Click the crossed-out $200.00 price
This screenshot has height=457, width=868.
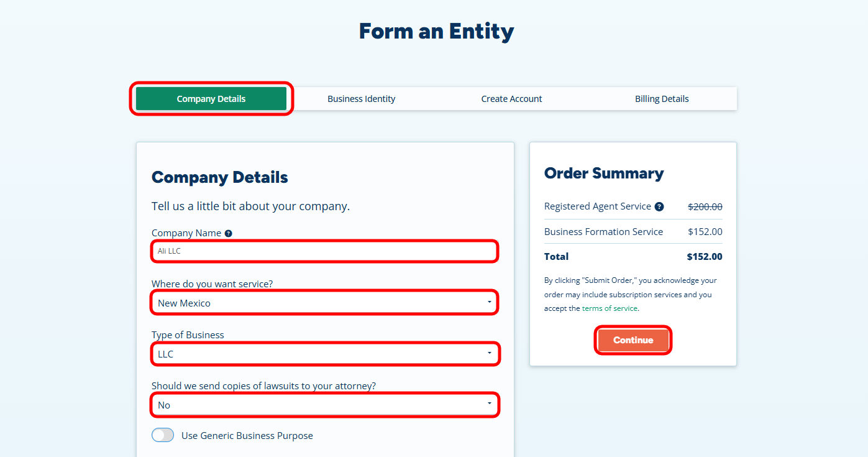[x=705, y=207]
